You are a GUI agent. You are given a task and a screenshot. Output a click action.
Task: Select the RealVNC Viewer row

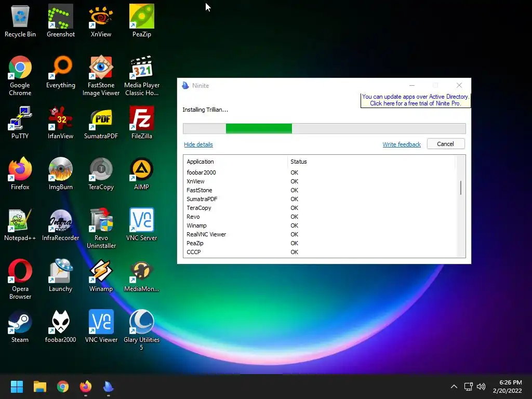click(x=320, y=234)
